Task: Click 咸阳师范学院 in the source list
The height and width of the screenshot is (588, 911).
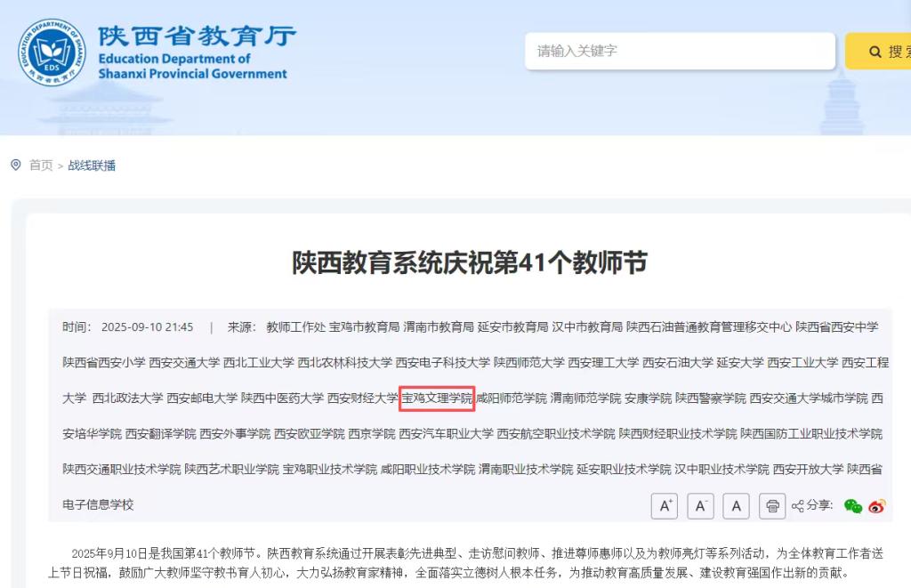Action: (512, 398)
